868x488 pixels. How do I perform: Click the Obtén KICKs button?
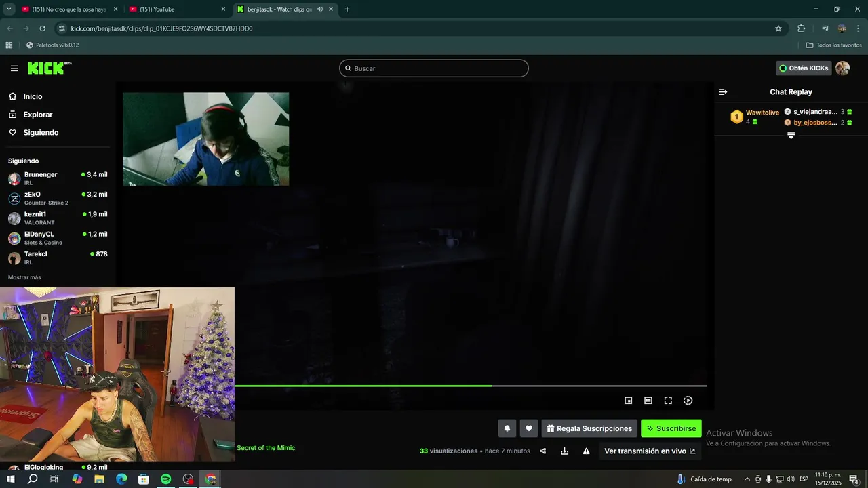click(804, 68)
